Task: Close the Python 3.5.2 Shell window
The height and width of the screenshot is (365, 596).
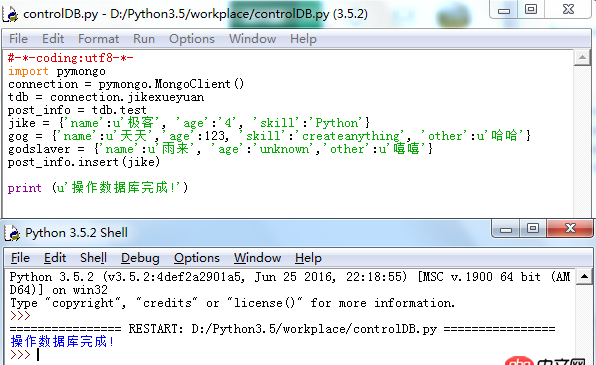Action: point(570,229)
